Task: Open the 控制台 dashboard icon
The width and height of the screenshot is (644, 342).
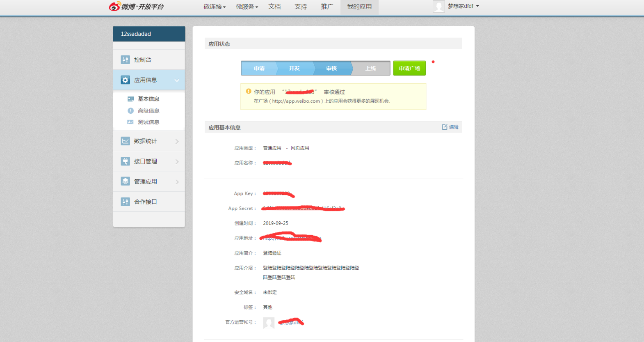Action: [126, 60]
